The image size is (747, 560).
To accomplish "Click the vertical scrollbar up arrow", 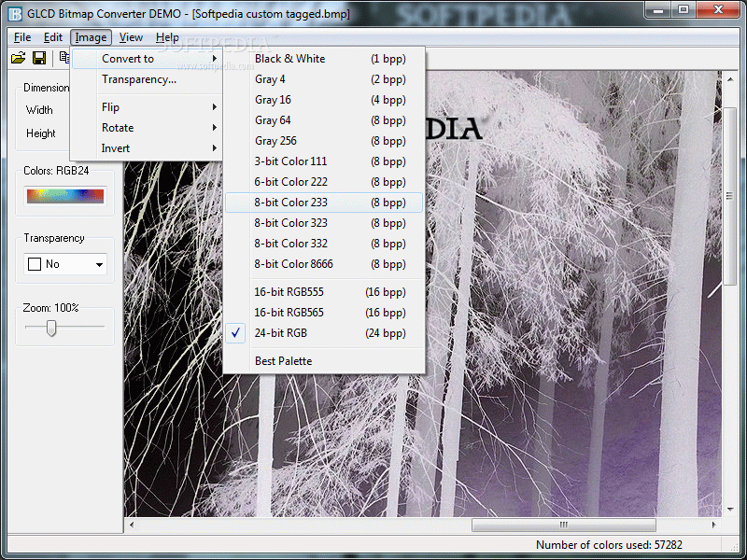I will (x=730, y=79).
